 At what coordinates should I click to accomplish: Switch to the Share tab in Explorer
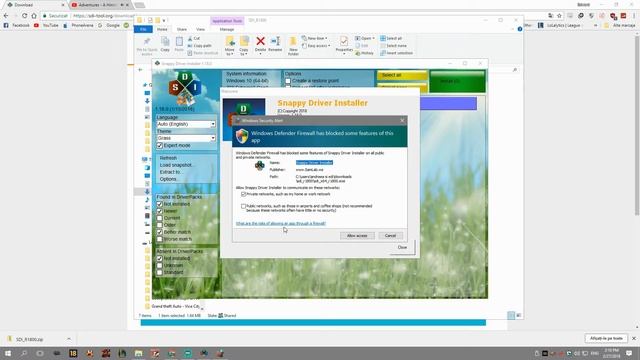182,29
